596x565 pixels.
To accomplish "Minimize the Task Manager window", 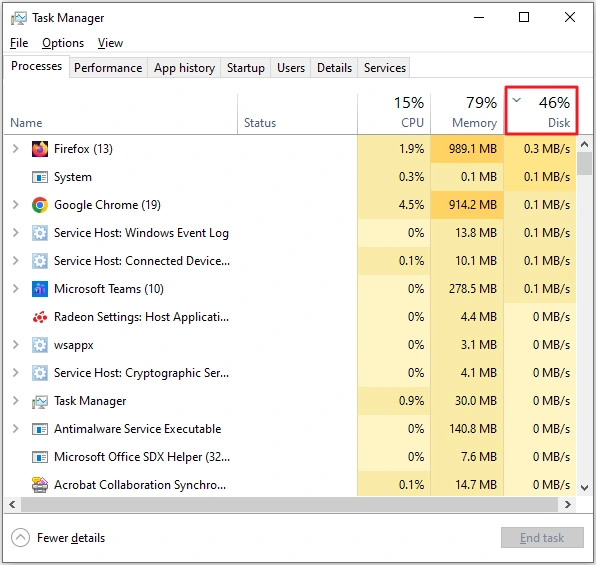I will point(479,17).
